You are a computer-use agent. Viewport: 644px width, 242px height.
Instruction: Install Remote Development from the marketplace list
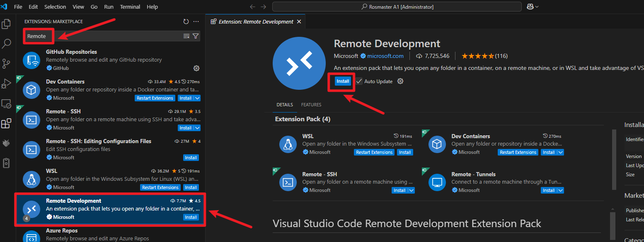pyautogui.click(x=191, y=217)
